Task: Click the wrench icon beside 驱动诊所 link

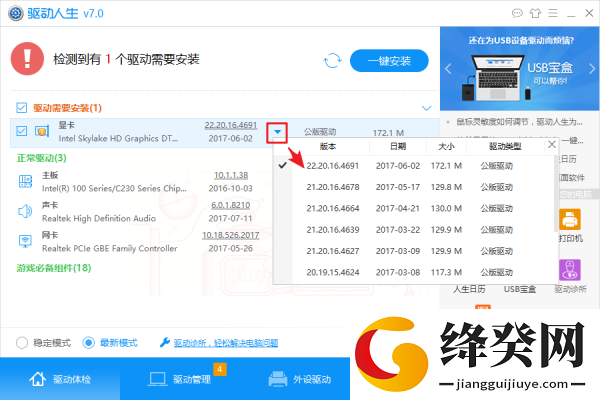Action: pyautogui.click(x=165, y=343)
